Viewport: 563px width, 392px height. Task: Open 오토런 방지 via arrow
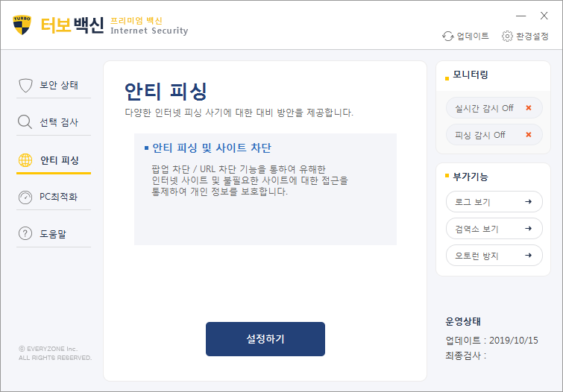[528, 256]
